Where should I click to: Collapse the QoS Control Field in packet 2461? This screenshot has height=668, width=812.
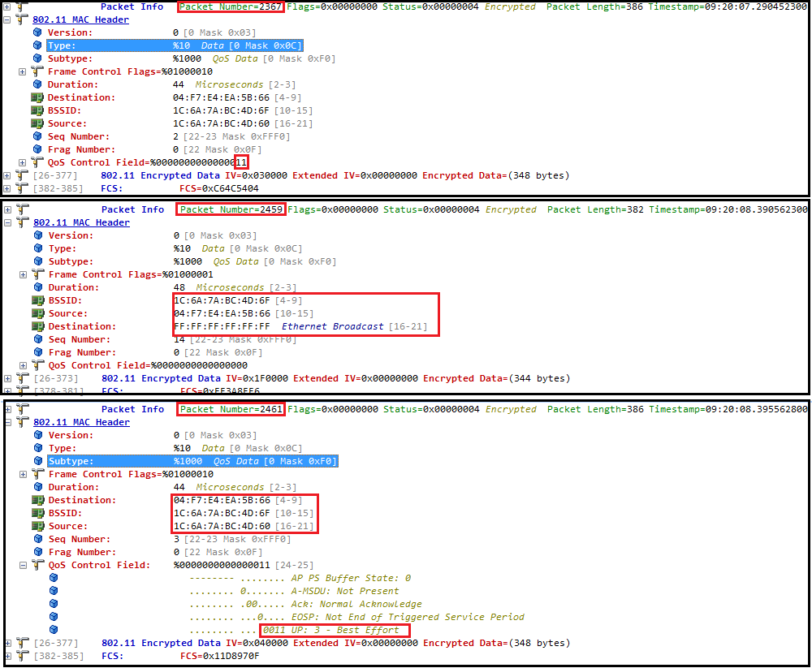(23, 565)
